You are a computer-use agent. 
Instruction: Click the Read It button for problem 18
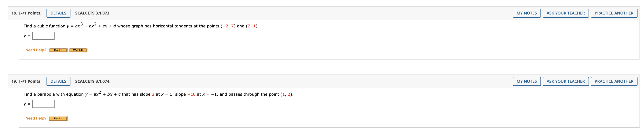click(58, 50)
